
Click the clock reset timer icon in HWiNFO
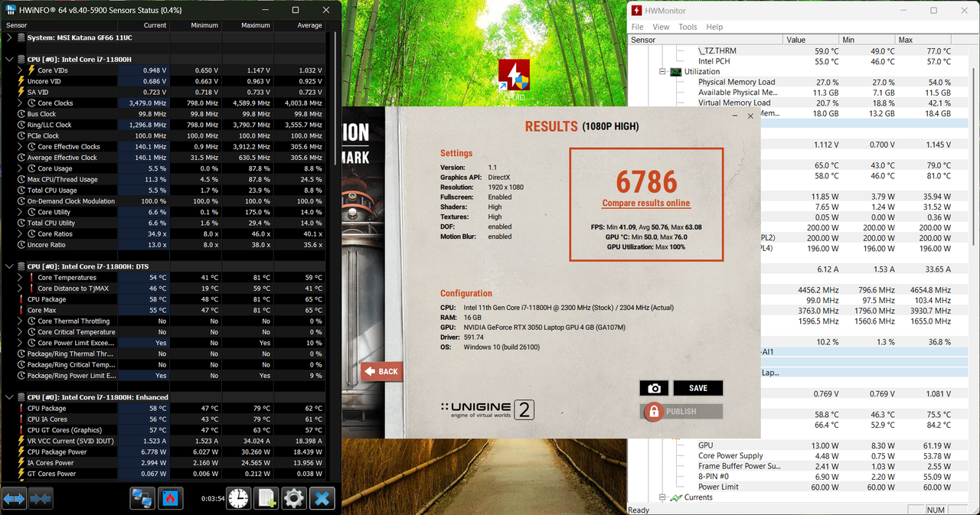[238, 498]
